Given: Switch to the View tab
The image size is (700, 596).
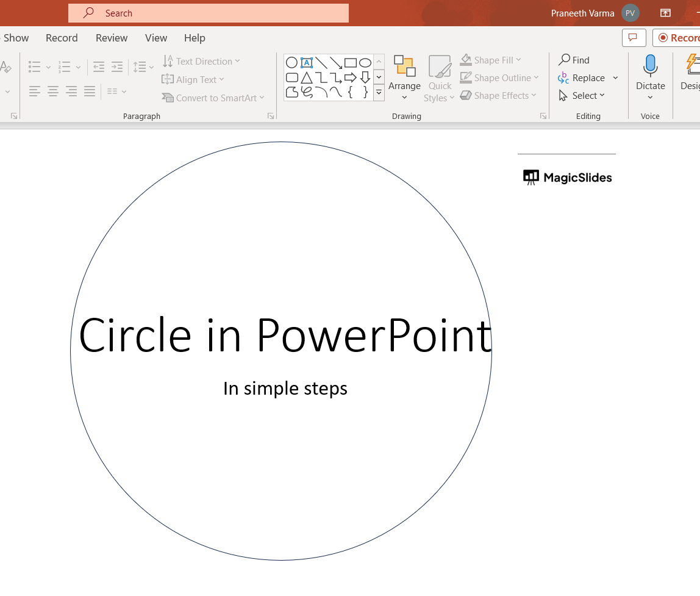Looking at the screenshot, I should pos(156,38).
